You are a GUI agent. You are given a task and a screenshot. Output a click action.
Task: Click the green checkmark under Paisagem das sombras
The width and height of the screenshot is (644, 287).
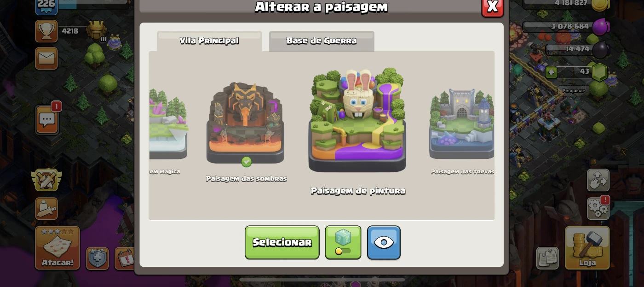tap(247, 162)
